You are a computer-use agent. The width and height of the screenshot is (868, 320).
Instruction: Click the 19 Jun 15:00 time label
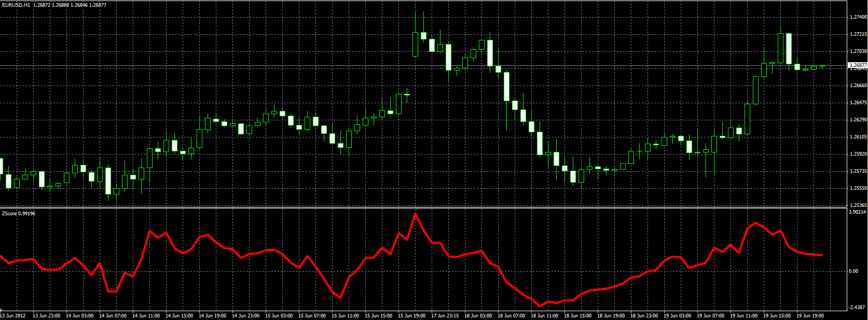[777, 316]
